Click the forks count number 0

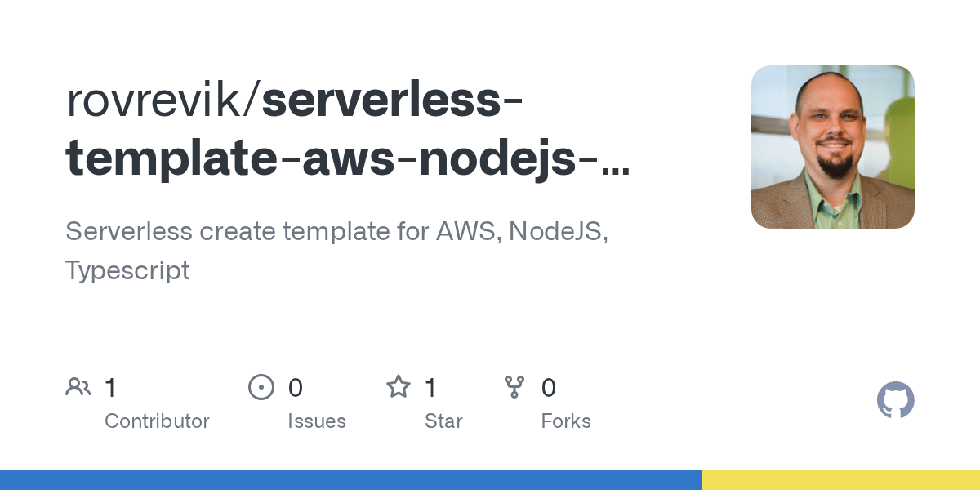[x=549, y=388]
